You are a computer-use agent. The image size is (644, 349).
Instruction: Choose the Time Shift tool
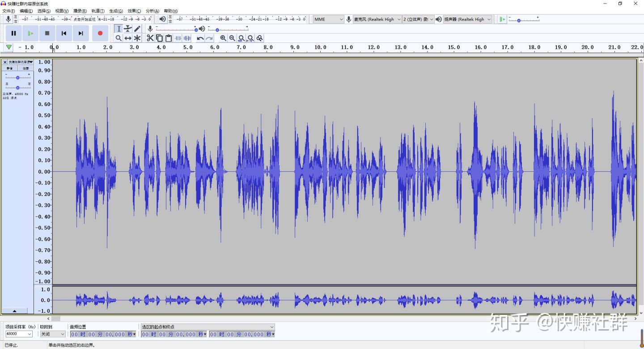pos(128,38)
